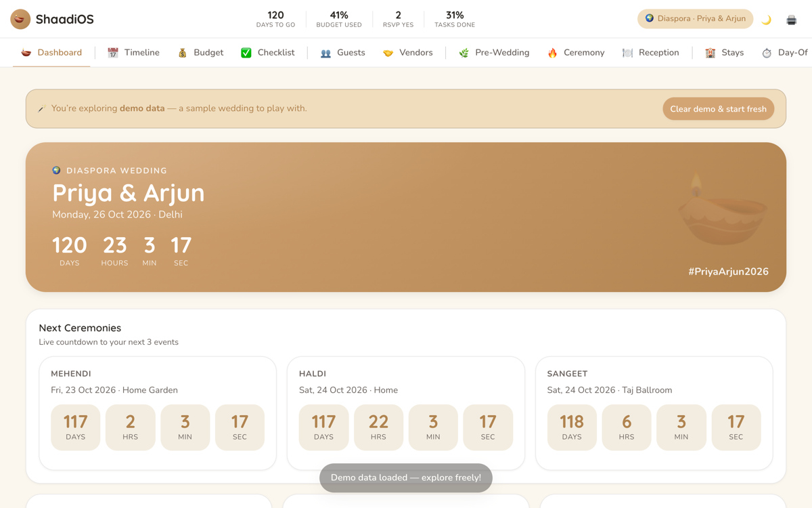Click the Checklist green checkmark icon
812x508 pixels.
[x=246, y=53]
